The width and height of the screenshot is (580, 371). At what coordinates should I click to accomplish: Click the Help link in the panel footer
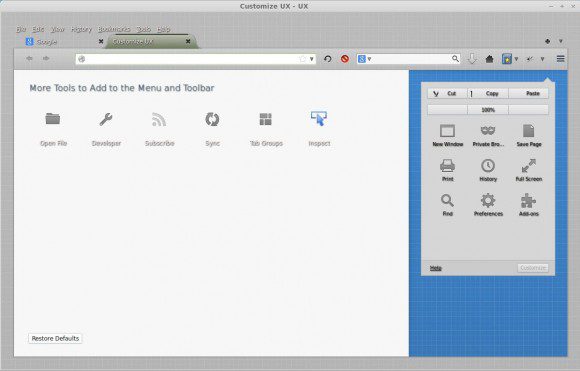(x=436, y=268)
